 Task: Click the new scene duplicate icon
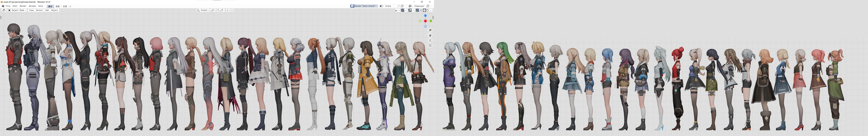tap(402, 6)
